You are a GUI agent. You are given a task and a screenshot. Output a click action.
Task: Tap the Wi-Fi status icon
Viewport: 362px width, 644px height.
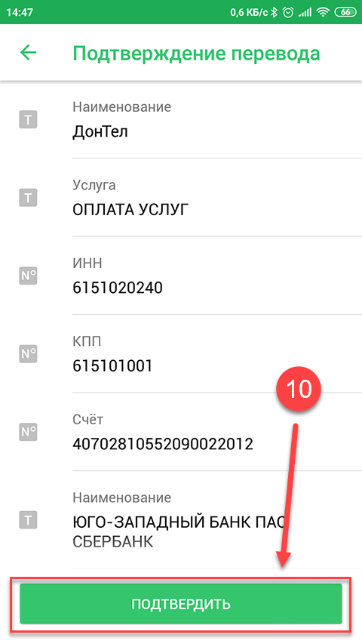point(323,12)
